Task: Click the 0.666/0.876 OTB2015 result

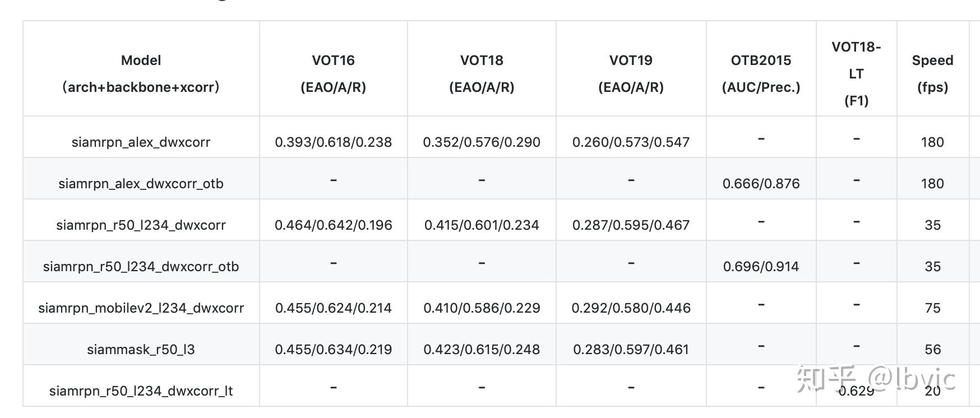Action: (761, 183)
